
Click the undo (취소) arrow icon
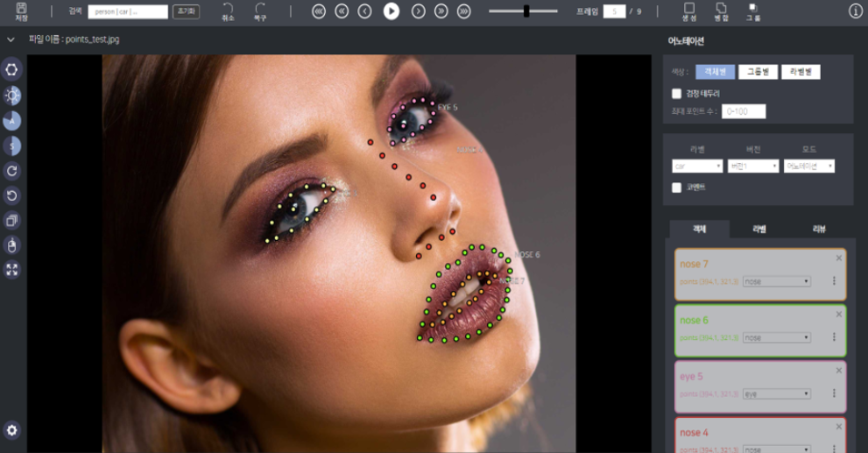coord(228,8)
